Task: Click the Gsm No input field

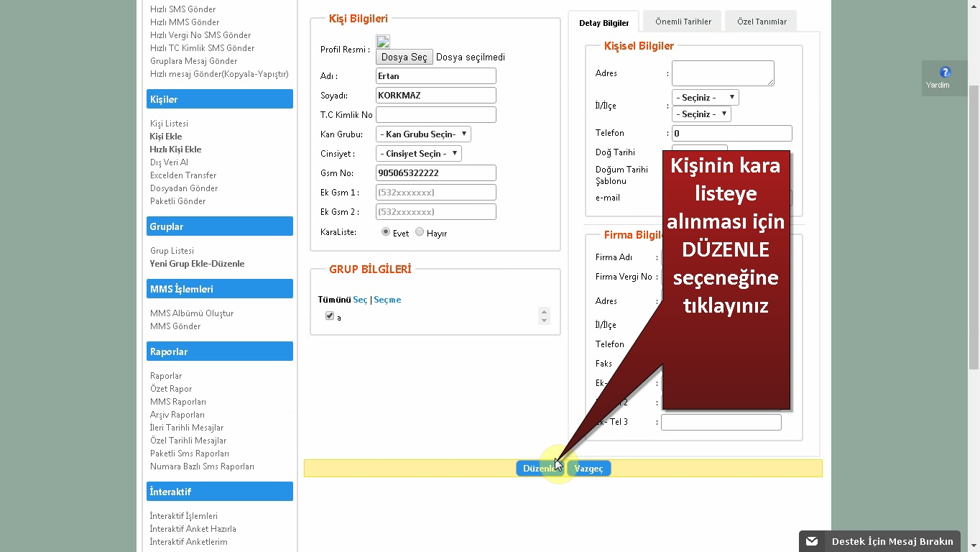Action: pos(435,173)
